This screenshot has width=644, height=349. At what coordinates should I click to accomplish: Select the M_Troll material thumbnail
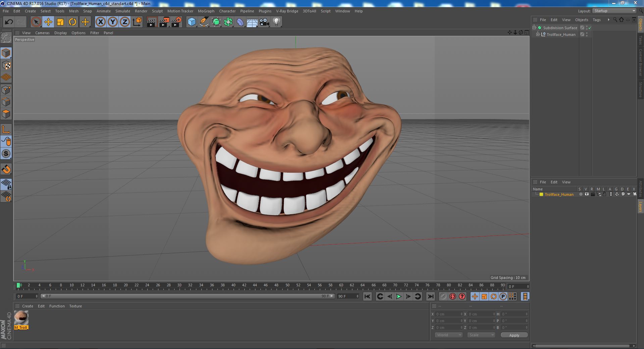(x=21, y=320)
